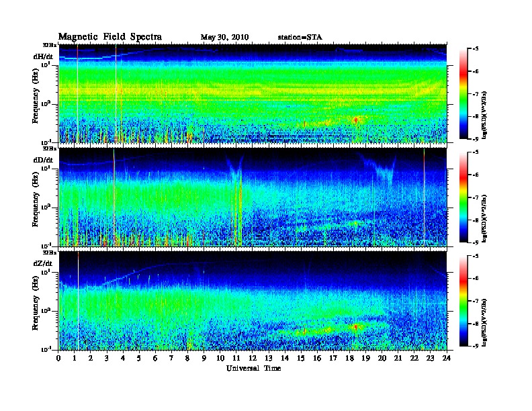Viewport: 532px width, 411px height.
Task: Click hour "15" on the Universal Time axis
Action: (x=301, y=359)
